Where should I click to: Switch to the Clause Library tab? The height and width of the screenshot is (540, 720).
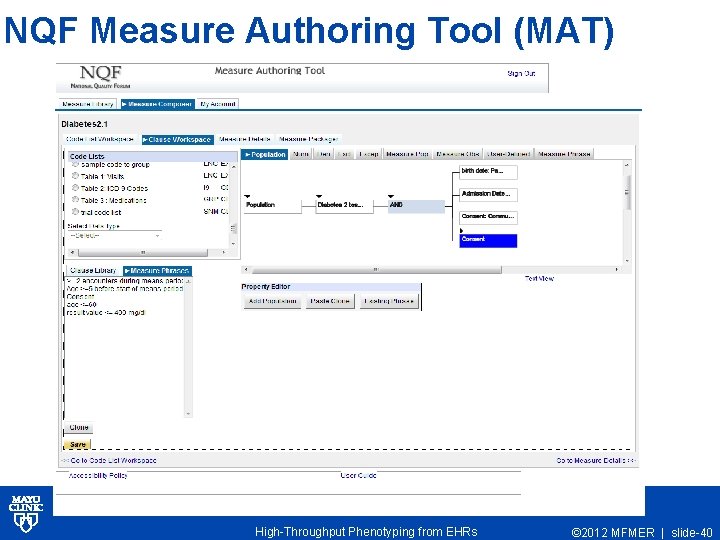click(x=94, y=270)
